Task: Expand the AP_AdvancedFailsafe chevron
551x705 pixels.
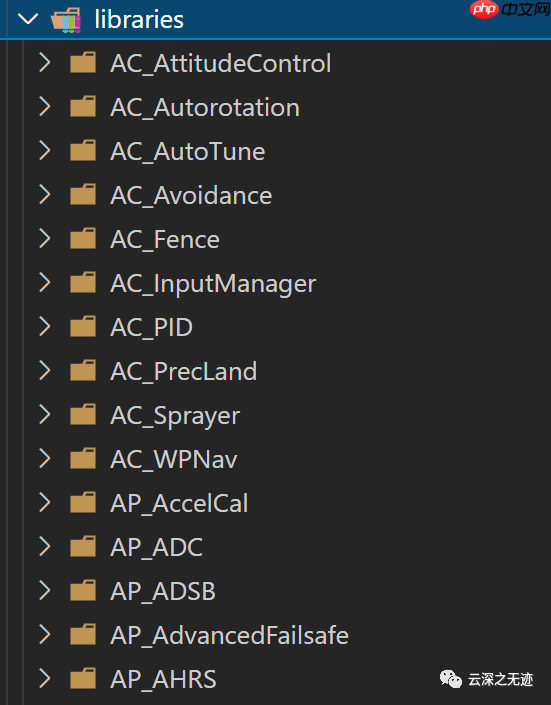Action: pyautogui.click(x=45, y=635)
